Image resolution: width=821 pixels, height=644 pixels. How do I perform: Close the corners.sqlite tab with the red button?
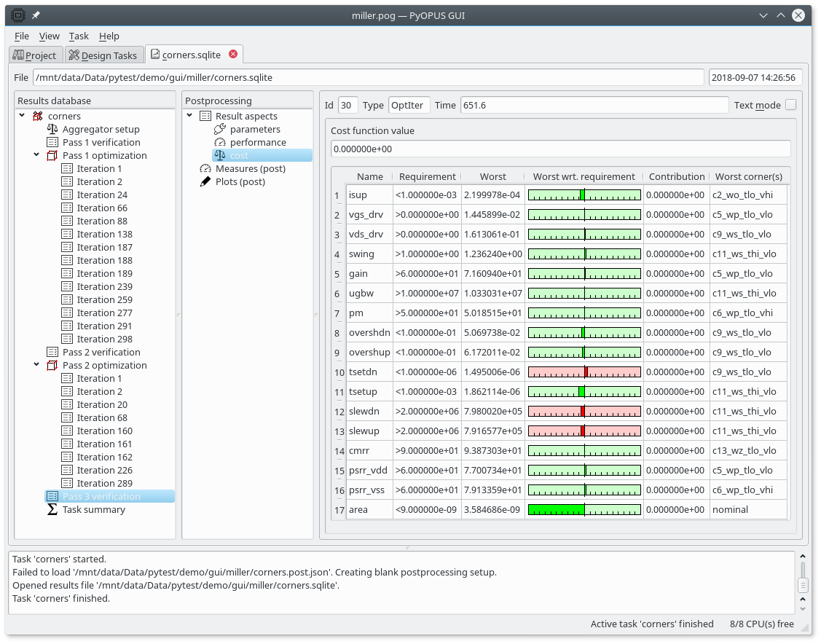tap(233, 54)
